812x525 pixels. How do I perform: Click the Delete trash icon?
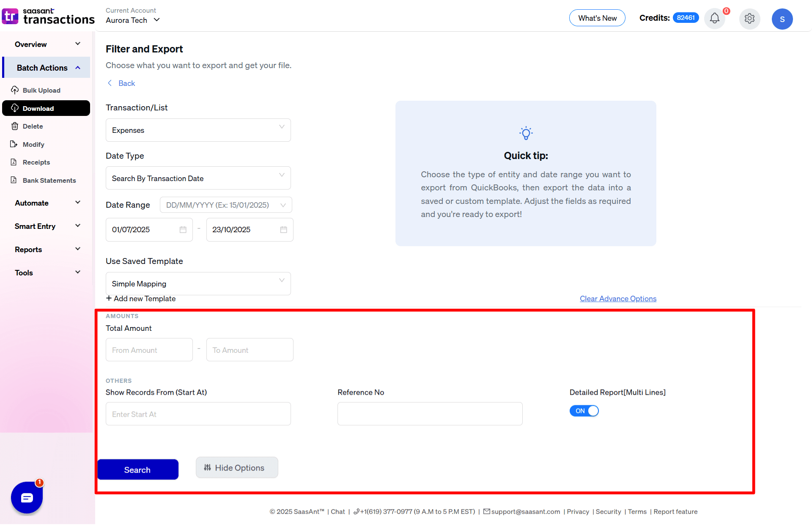(14, 126)
